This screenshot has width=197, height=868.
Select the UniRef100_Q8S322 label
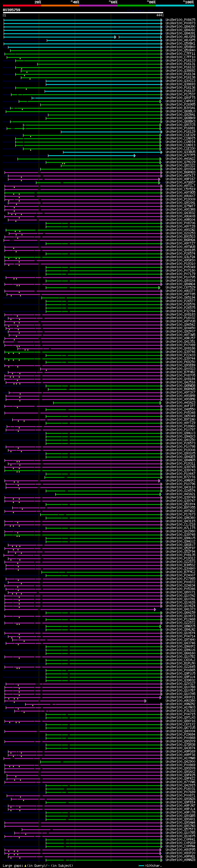[180, 165]
